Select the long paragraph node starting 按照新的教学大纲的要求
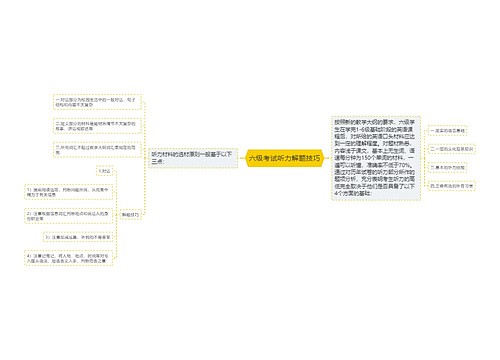The height and width of the screenshot is (360, 500). [x=376, y=158]
